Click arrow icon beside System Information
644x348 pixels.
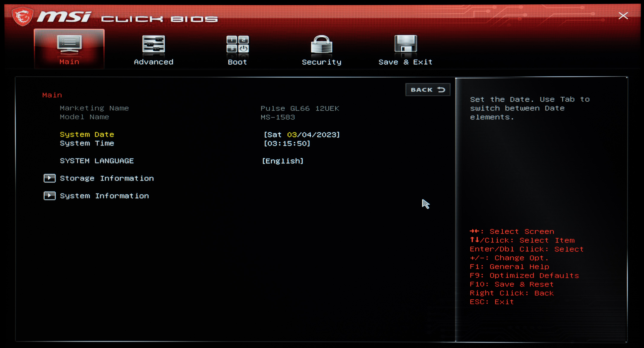pos(50,196)
